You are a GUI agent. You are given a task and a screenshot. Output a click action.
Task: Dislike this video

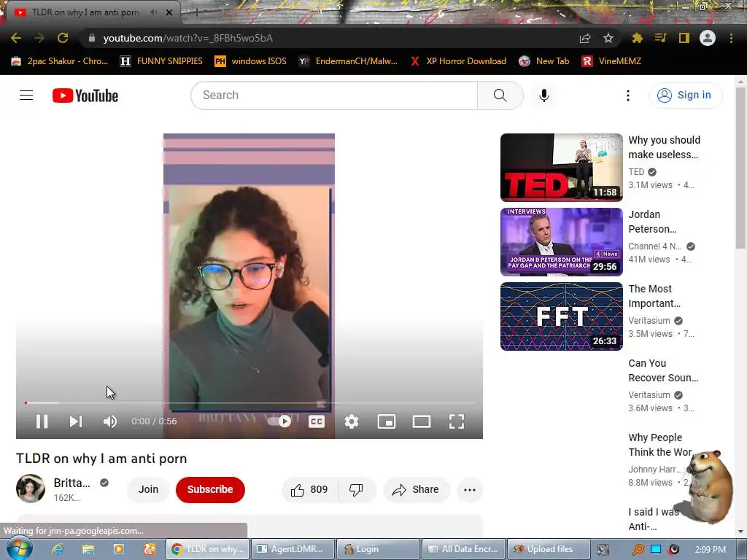(x=356, y=489)
